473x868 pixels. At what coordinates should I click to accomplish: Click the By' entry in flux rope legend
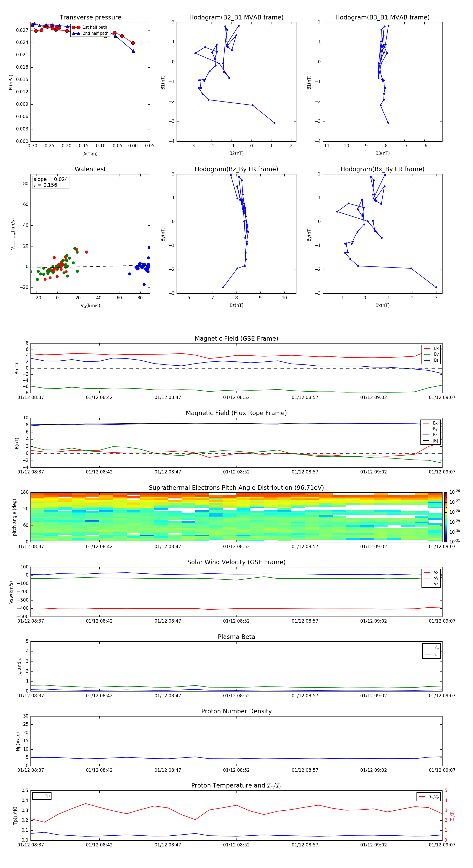click(431, 429)
